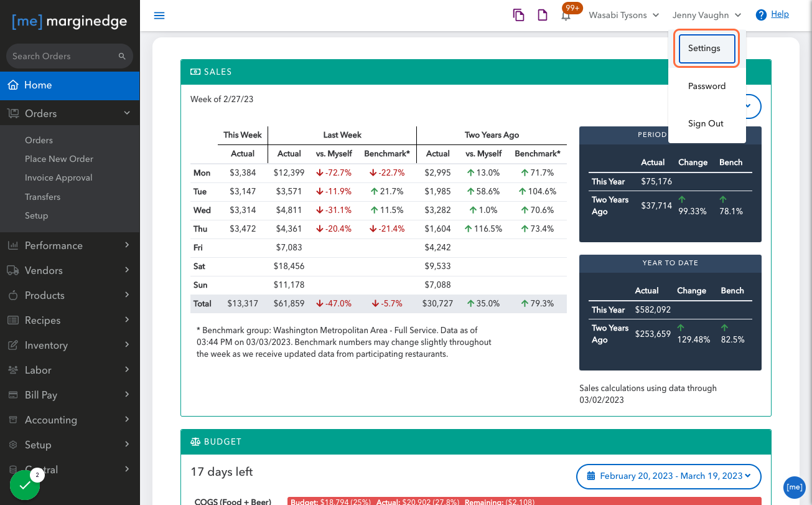Click the Home house icon
Image resolution: width=812 pixels, height=505 pixels.
(13, 85)
